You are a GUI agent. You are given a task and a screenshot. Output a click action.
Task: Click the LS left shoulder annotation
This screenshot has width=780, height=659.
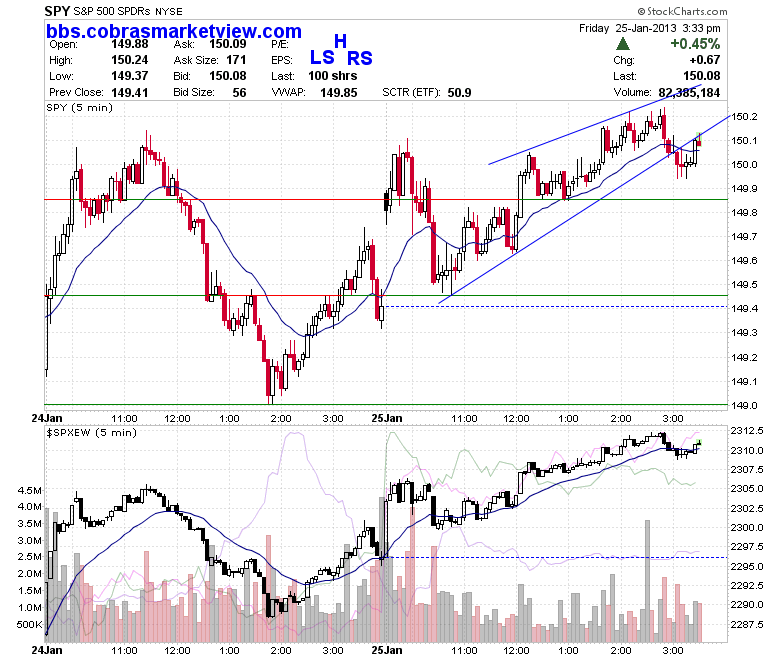click(322, 58)
